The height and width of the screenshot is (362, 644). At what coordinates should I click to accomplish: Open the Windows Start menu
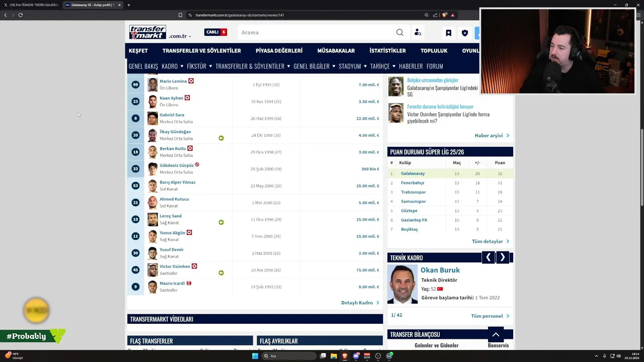255,356
